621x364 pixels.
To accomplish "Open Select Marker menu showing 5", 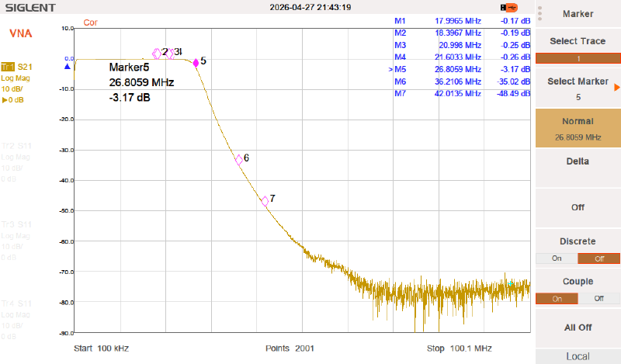I will 578,89.
